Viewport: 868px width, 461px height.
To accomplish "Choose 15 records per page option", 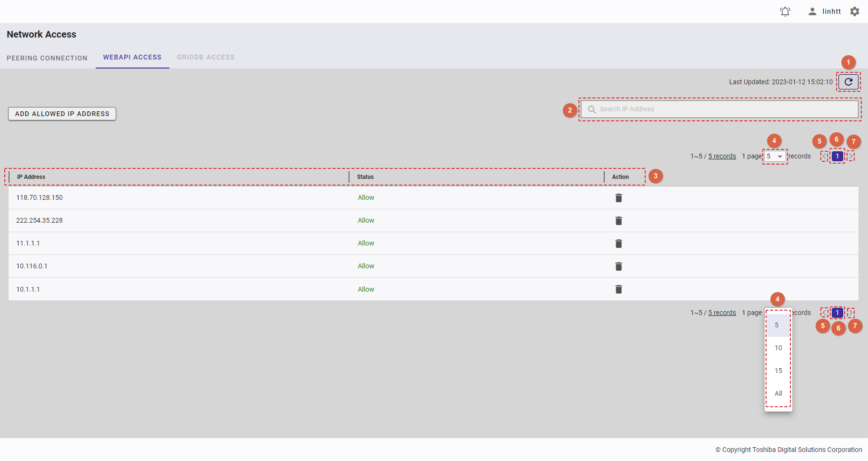I will pos(778,371).
